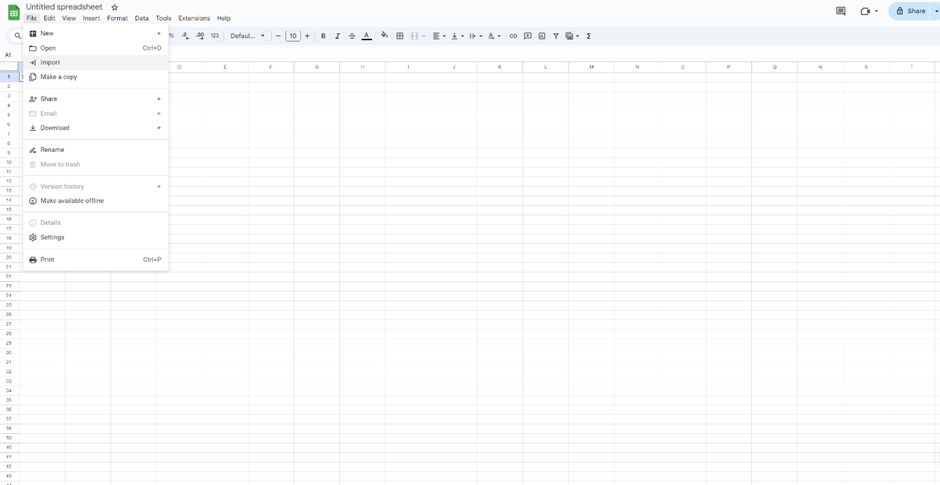Image resolution: width=940 pixels, height=485 pixels.
Task: Open text rotation dropdown
Action: (x=494, y=36)
